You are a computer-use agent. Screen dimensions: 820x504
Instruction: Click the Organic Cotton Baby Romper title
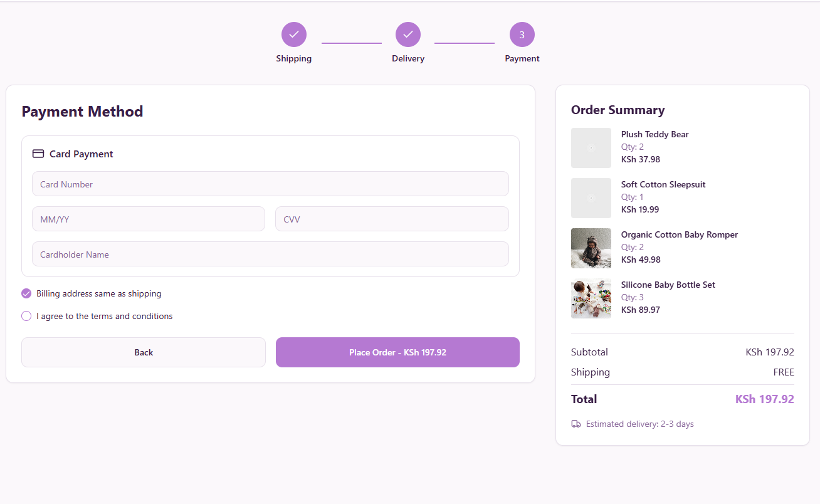pyautogui.click(x=679, y=234)
